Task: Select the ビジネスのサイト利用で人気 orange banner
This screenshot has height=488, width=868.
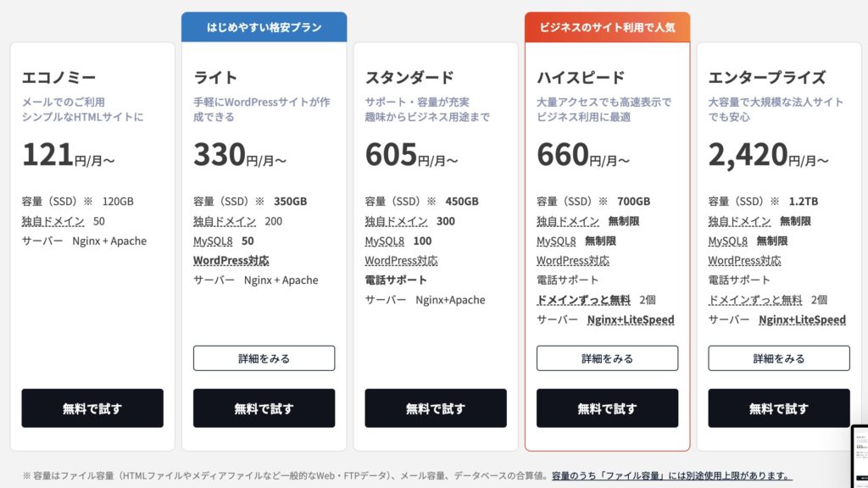Action: point(607,27)
